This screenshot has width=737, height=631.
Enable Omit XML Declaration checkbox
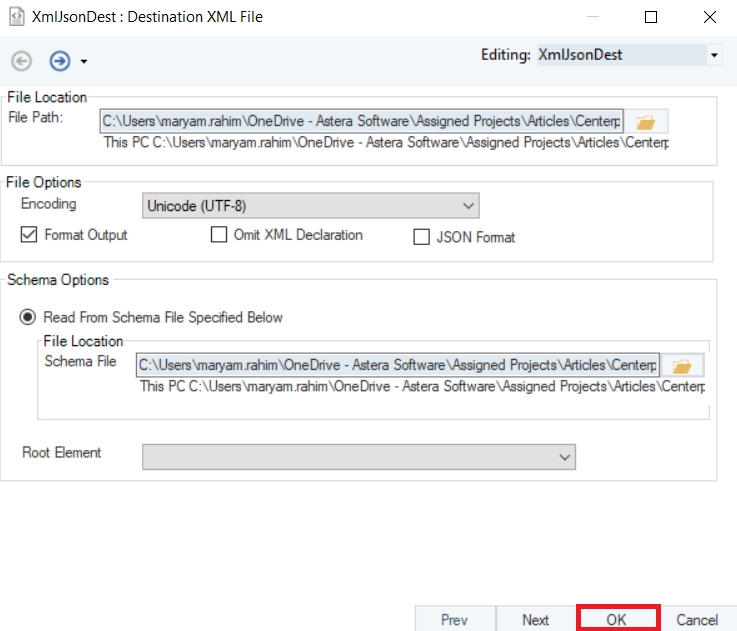pyautogui.click(x=219, y=234)
